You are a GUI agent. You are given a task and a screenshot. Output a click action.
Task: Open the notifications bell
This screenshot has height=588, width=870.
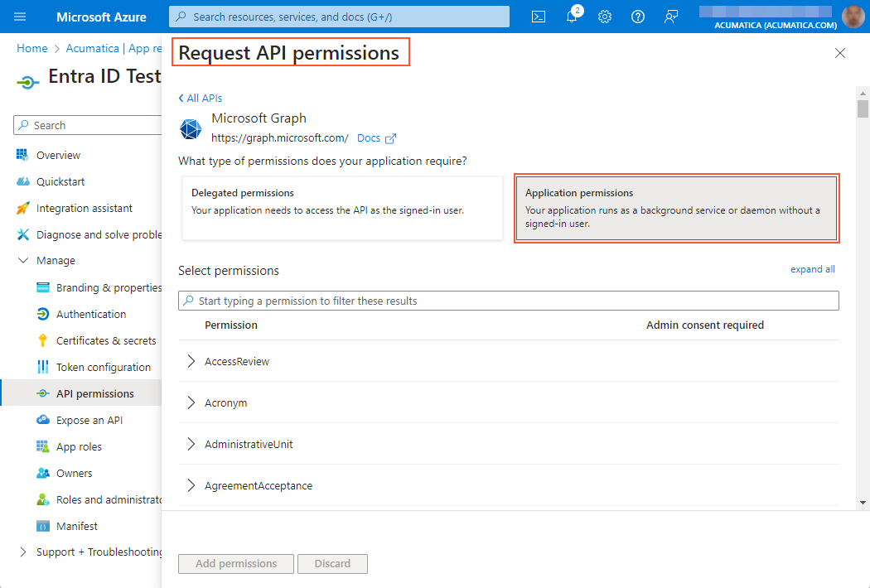(x=572, y=17)
